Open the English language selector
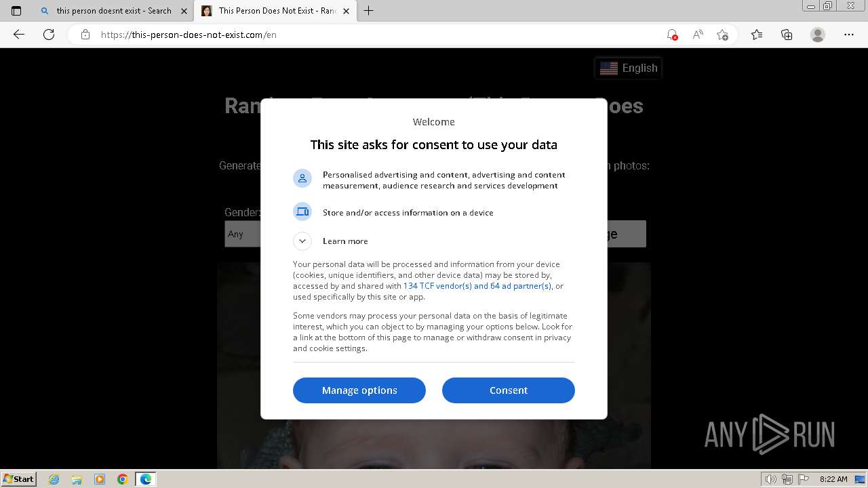Image resolution: width=868 pixels, height=488 pixels. [x=629, y=68]
